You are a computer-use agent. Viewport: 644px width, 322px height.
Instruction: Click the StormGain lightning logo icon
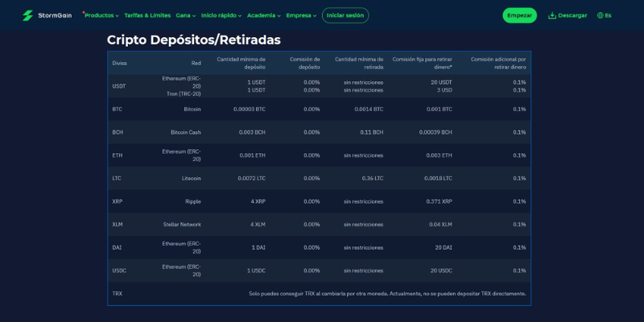pos(27,15)
